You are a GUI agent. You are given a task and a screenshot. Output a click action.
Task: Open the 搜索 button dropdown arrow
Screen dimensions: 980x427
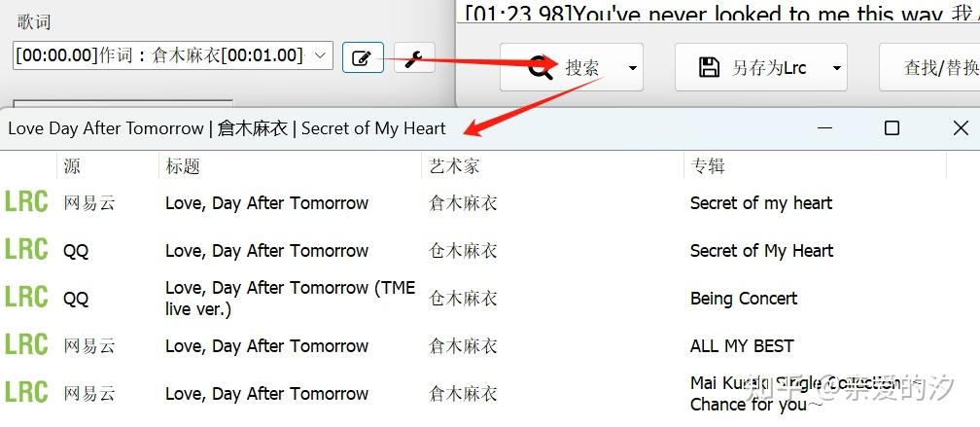(633, 67)
